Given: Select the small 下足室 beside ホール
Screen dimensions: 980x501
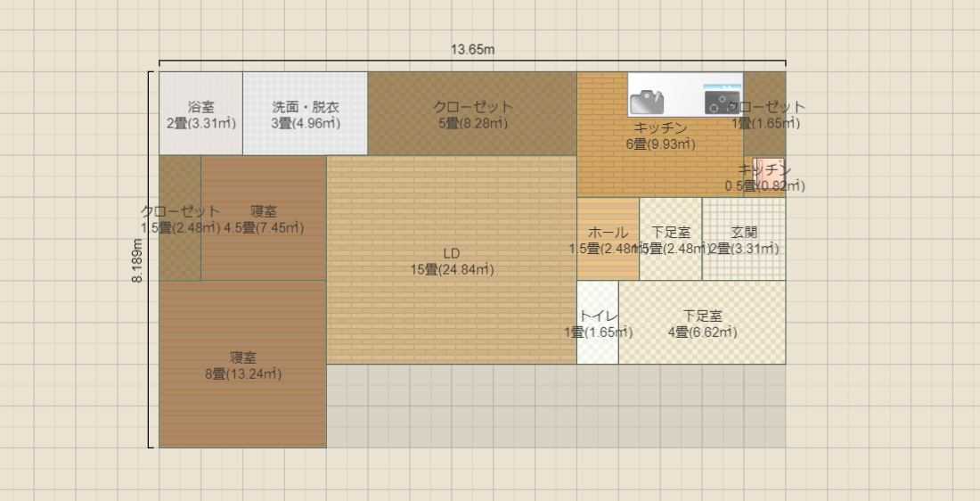Looking at the screenshot, I should tap(671, 239).
